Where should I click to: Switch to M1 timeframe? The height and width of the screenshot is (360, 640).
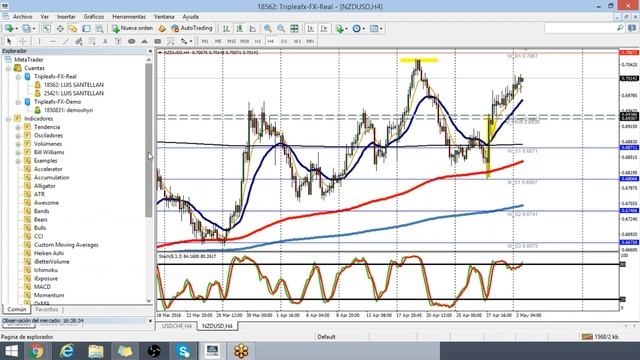click(205, 41)
